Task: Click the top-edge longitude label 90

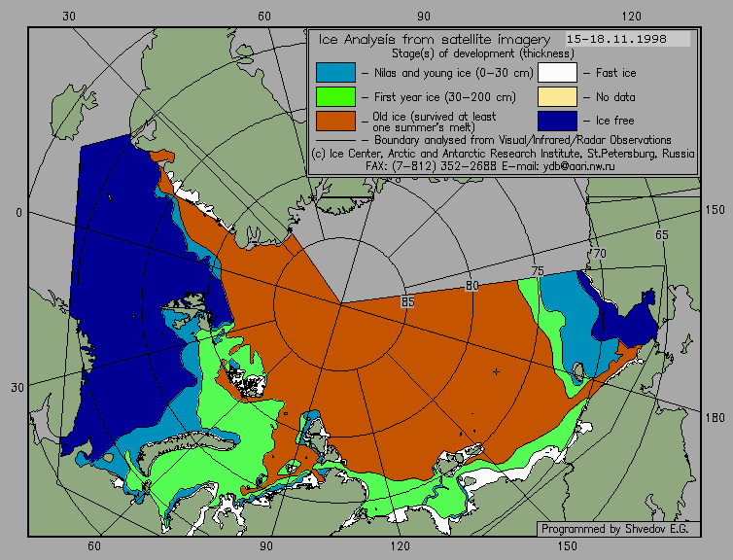Action: tap(424, 17)
